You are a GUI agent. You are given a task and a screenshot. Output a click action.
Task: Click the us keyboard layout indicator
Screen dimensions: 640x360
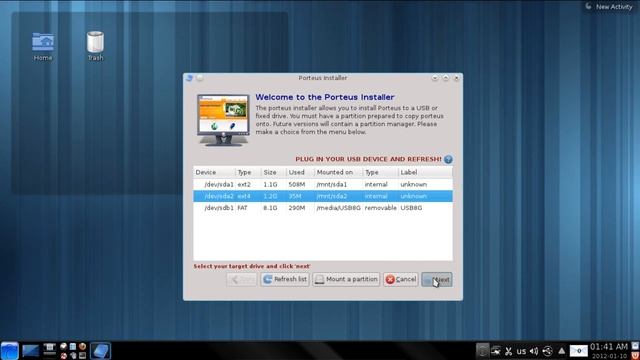tap(521, 351)
